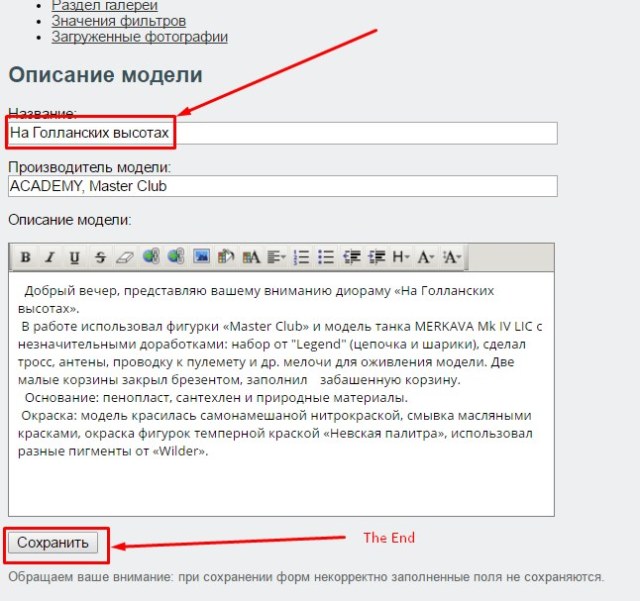Click the Производитель модели: label
The width and height of the screenshot is (640, 601).
(x=89, y=167)
